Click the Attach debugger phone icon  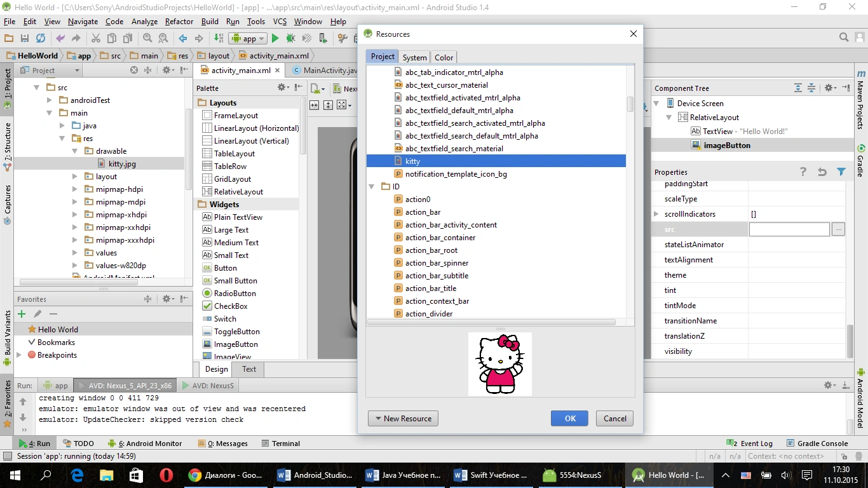click(323, 39)
